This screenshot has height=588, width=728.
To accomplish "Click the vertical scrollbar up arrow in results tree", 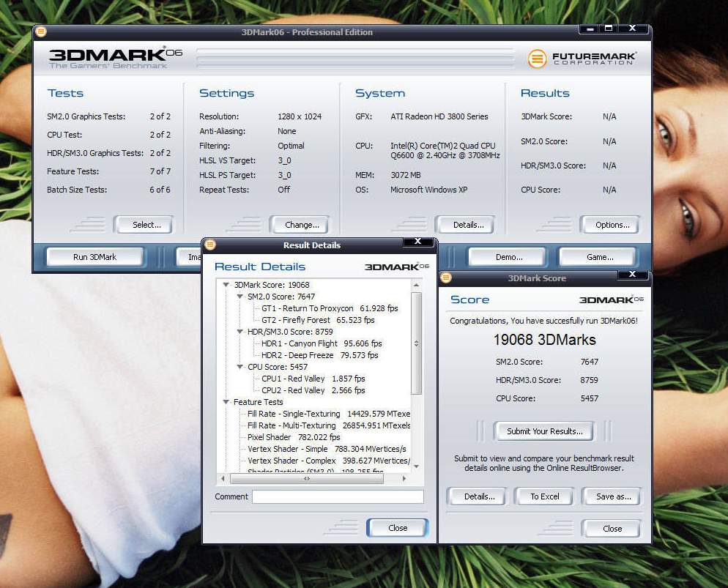I will 417,285.
